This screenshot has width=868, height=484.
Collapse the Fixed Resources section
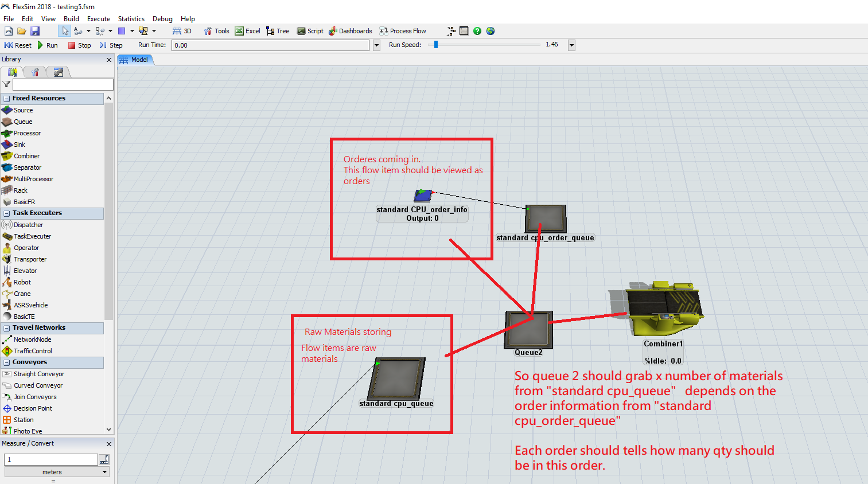pyautogui.click(x=7, y=99)
